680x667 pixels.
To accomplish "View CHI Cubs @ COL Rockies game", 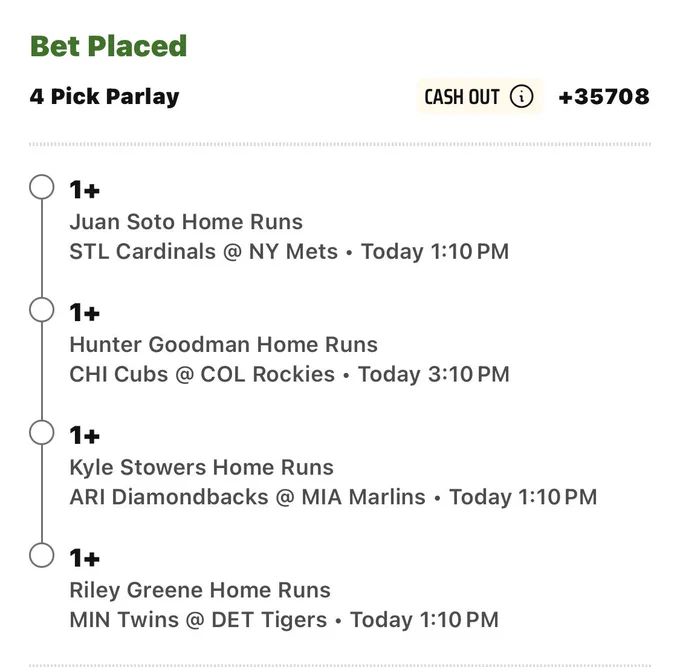I will pos(202,374).
